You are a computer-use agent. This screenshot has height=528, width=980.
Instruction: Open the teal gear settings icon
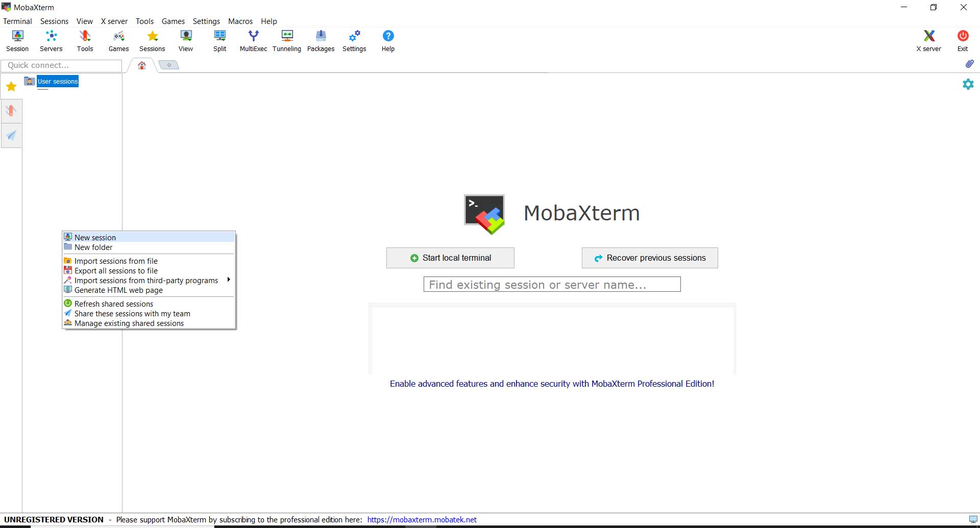(x=968, y=84)
